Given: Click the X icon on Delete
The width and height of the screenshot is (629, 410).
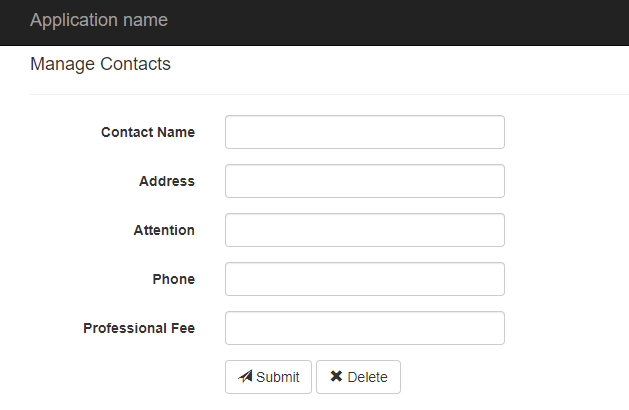Looking at the screenshot, I should (336, 377).
